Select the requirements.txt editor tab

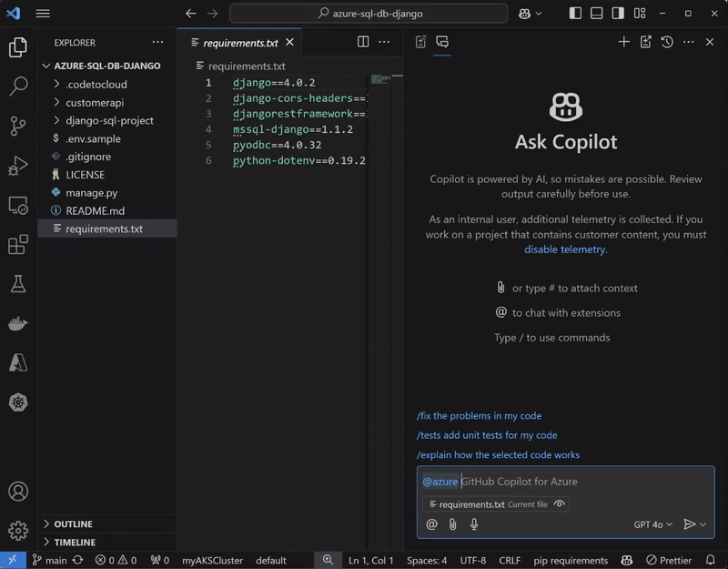coord(240,43)
